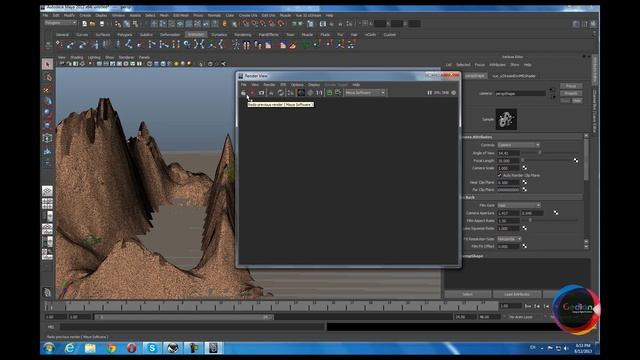This screenshot has width=640, height=360.
Task: Open the Shading menu in the viewport panel
Action: [x=76, y=58]
